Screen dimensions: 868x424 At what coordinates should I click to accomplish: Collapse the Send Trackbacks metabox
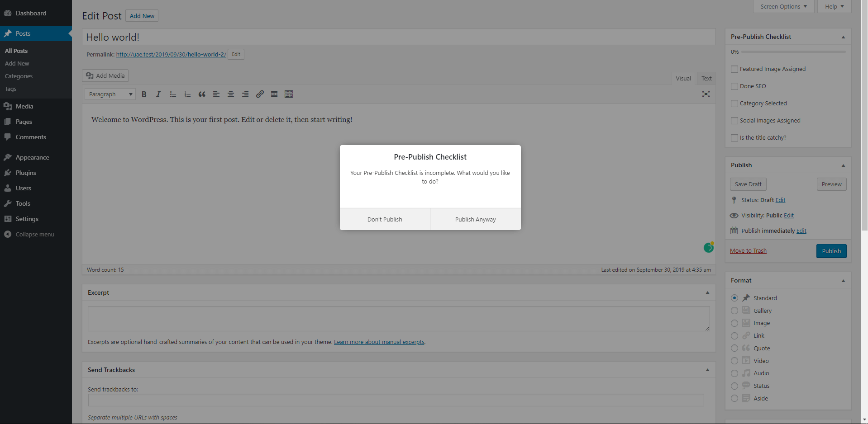(707, 370)
